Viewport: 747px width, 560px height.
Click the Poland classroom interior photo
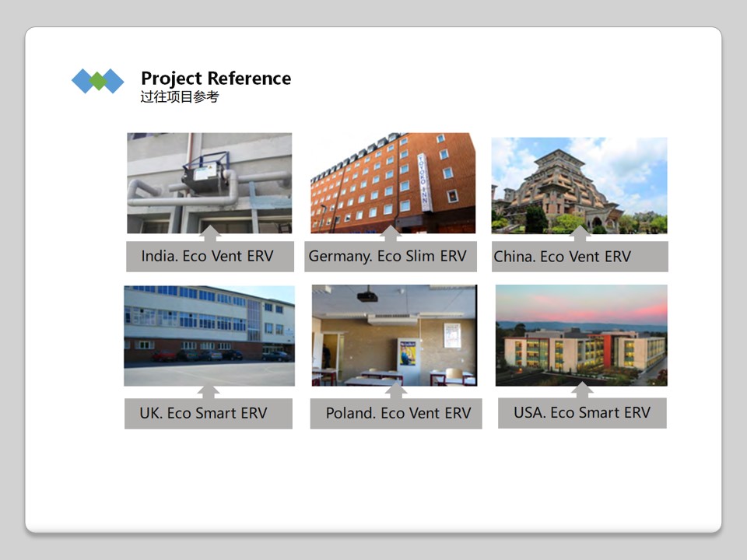pos(394,333)
